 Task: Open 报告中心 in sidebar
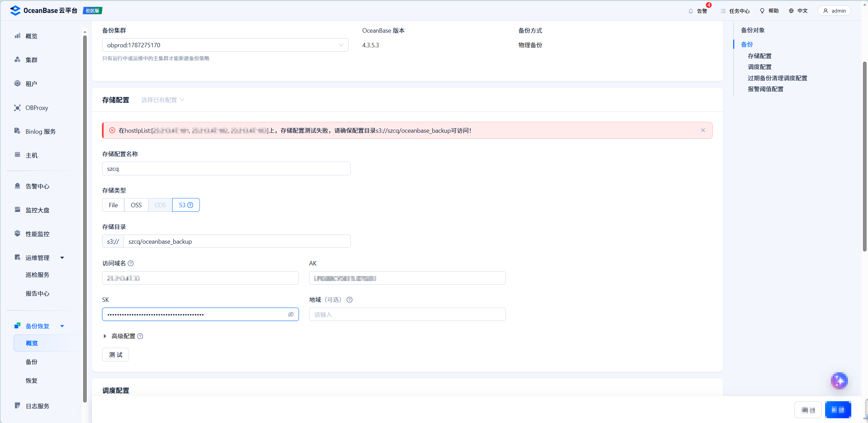pyautogui.click(x=37, y=293)
